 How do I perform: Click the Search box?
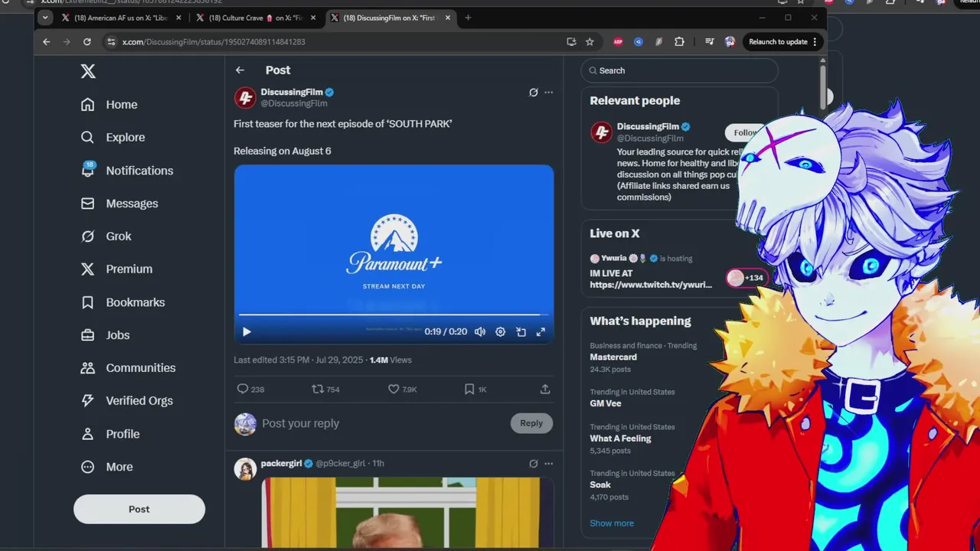[x=679, y=70]
